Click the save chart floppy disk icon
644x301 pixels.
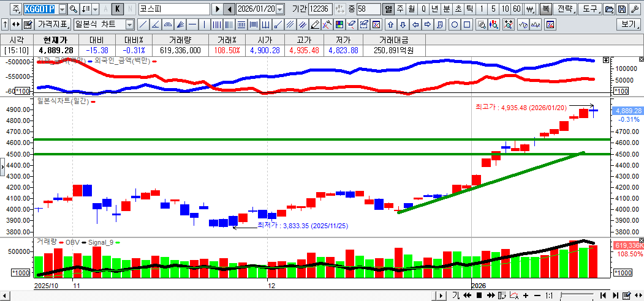tap(622, 9)
